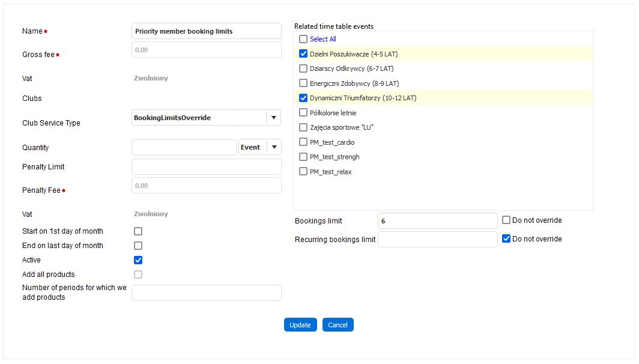Image resolution: width=639 pixels, height=364 pixels.
Task: Uncheck Dzielni Poszukiwacze (4-5 LAT) event
Action: click(303, 54)
